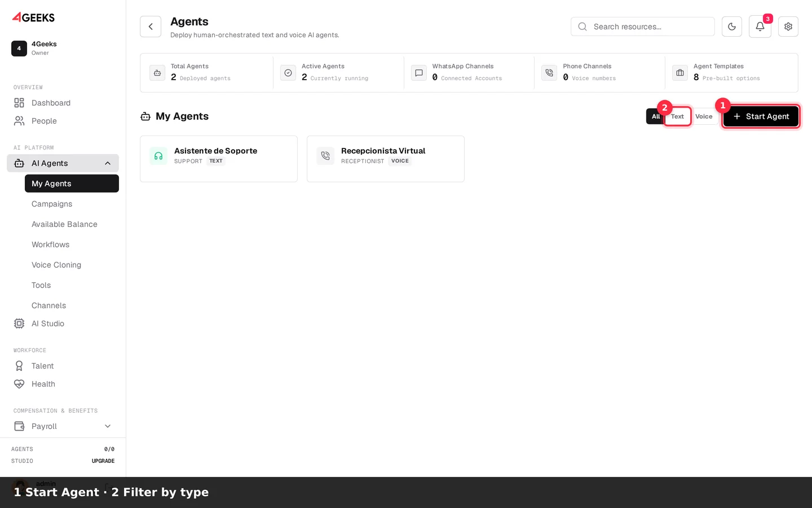This screenshot has height=508, width=812.
Task: Click the WhatsApp Channels chat icon
Action: click(419, 73)
